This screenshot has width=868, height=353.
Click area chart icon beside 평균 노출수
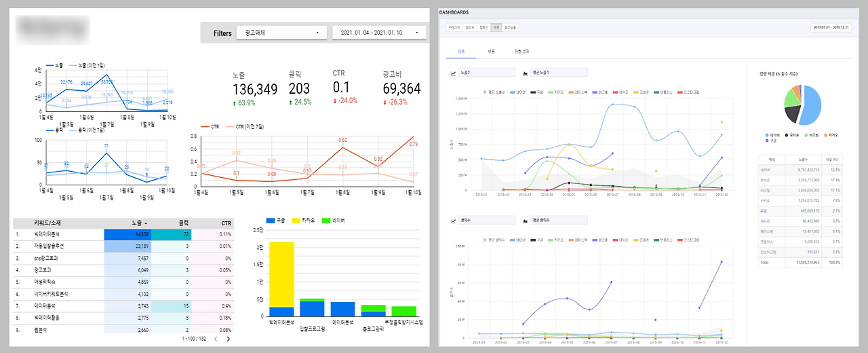pos(526,73)
